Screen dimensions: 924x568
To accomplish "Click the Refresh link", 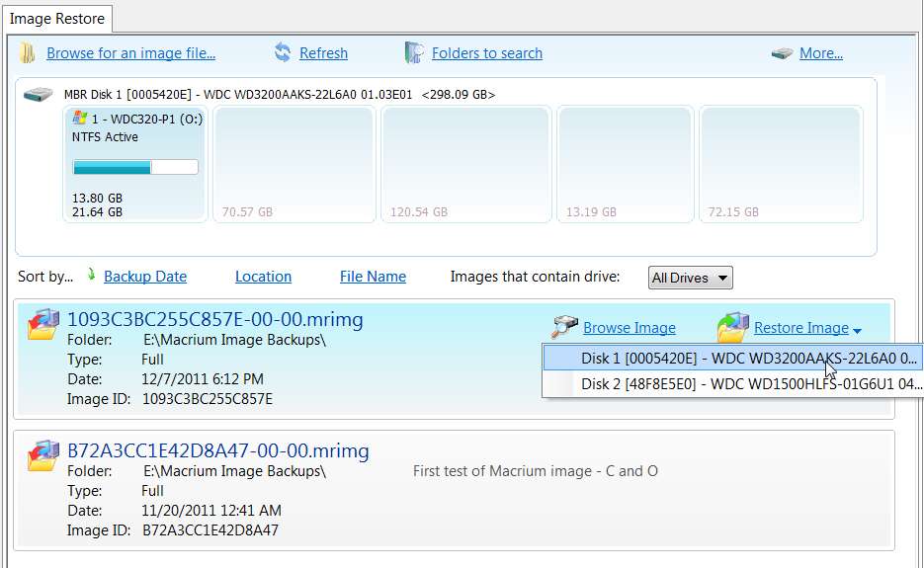I will click(x=323, y=53).
